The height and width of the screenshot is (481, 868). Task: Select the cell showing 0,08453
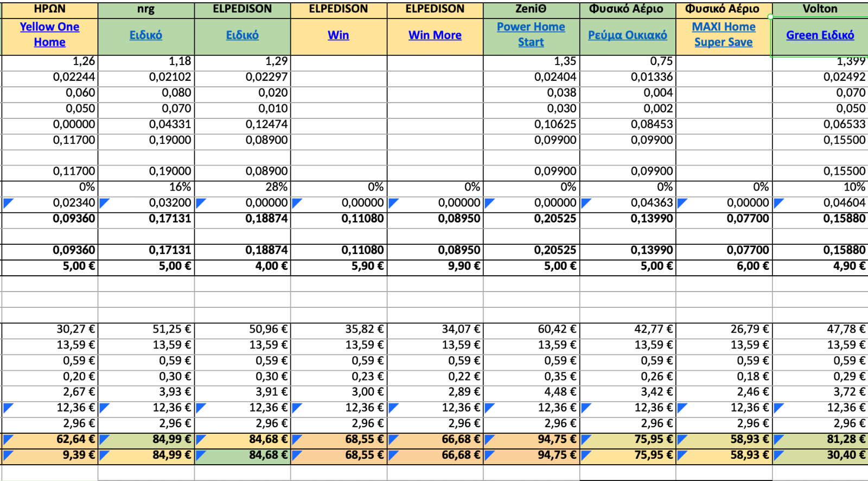pos(628,125)
